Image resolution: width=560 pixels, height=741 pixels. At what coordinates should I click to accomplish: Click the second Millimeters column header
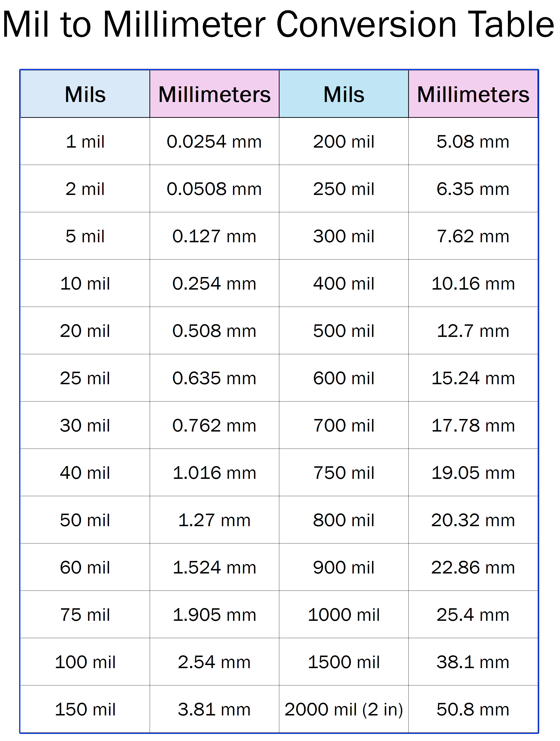click(473, 94)
